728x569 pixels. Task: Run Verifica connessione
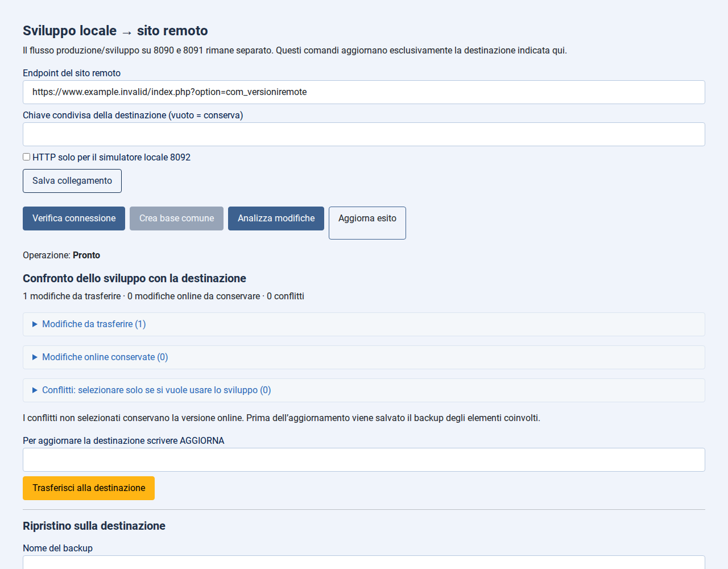(74, 218)
